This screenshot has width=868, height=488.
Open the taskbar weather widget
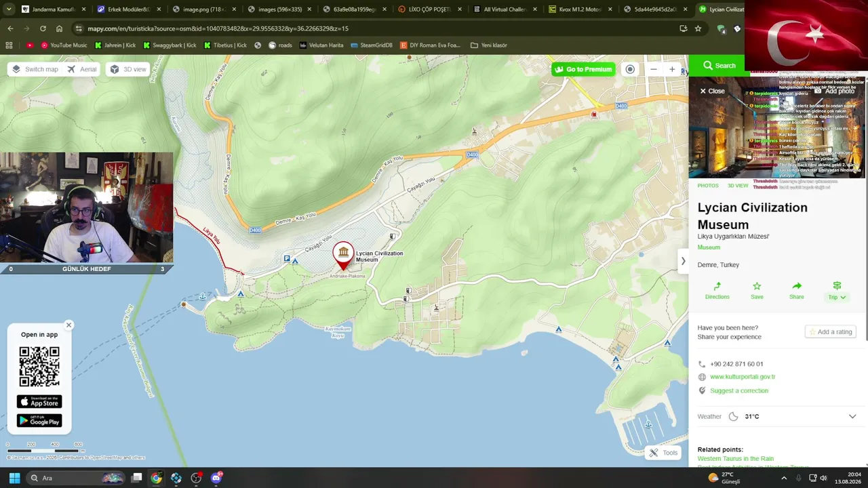click(x=723, y=478)
